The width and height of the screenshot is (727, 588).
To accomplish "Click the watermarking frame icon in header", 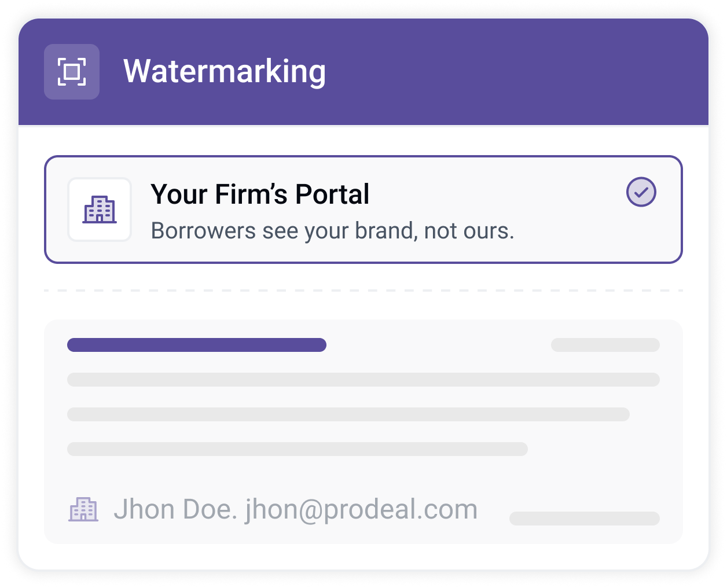I will pos(72,72).
